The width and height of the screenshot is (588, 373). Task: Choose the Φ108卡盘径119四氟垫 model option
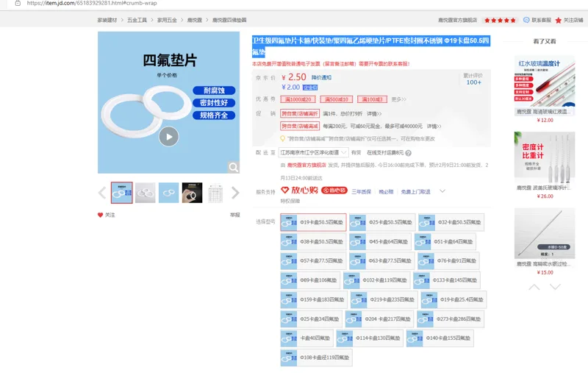coord(316,358)
